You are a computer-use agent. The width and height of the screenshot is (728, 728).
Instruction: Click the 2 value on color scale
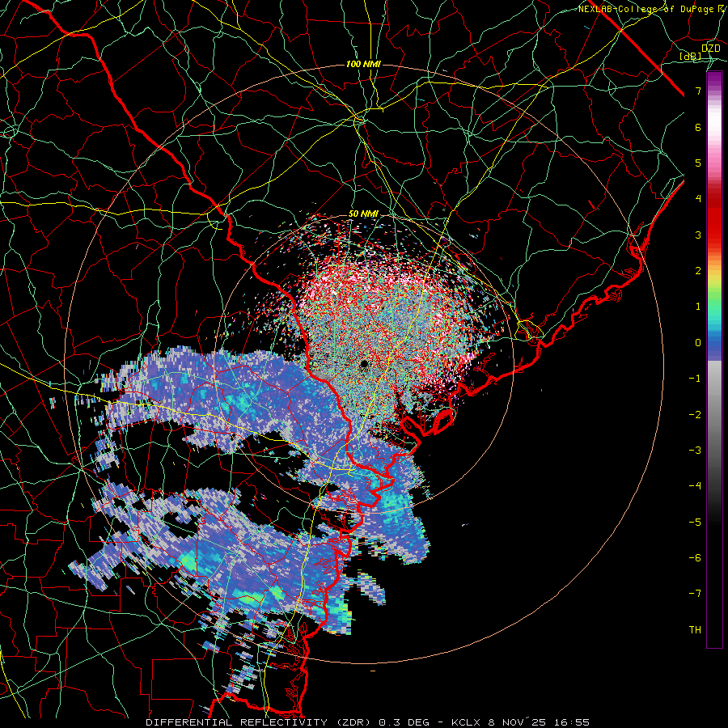[x=698, y=271]
